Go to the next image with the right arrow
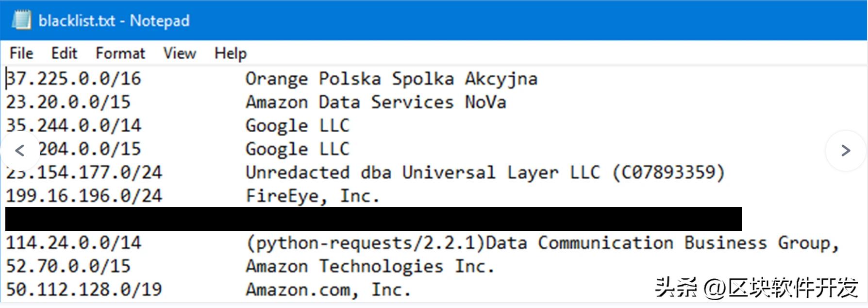Image resolution: width=868 pixels, height=308 pixels. pos(846,151)
